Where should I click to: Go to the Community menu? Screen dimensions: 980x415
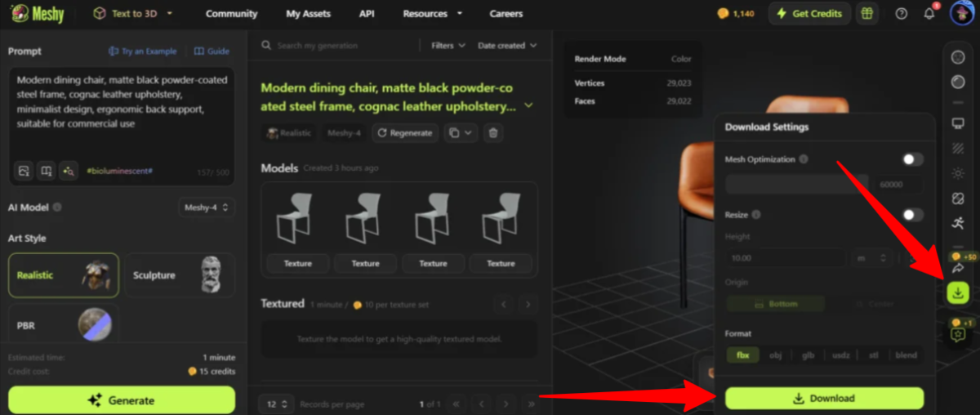click(x=231, y=14)
